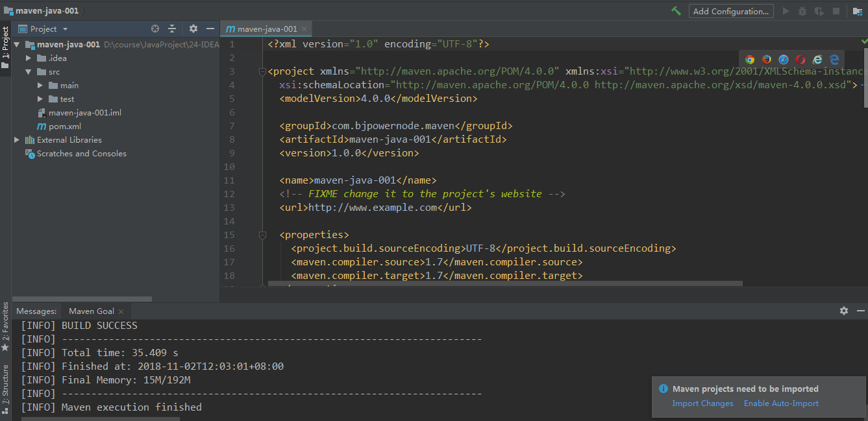Collapse the src folder

29,72
